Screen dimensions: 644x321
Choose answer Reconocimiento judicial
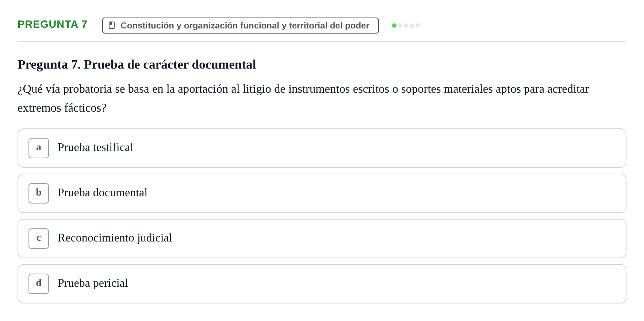click(115, 238)
